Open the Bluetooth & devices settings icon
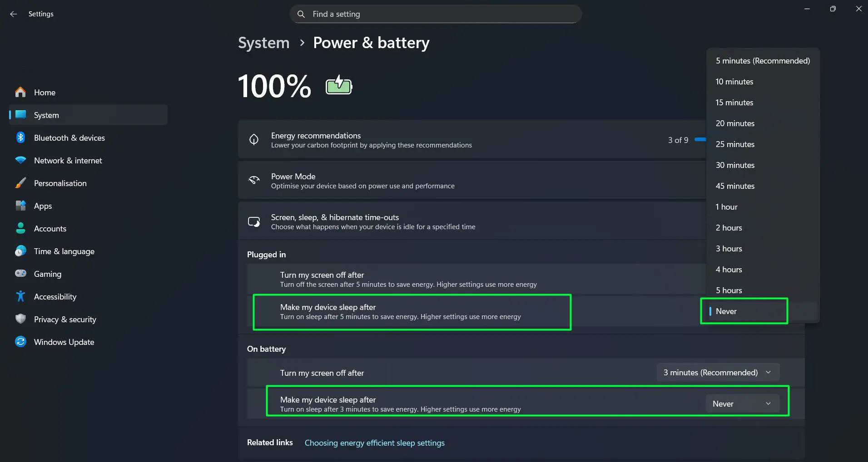Image resolution: width=868 pixels, height=462 pixels. coord(20,138)
